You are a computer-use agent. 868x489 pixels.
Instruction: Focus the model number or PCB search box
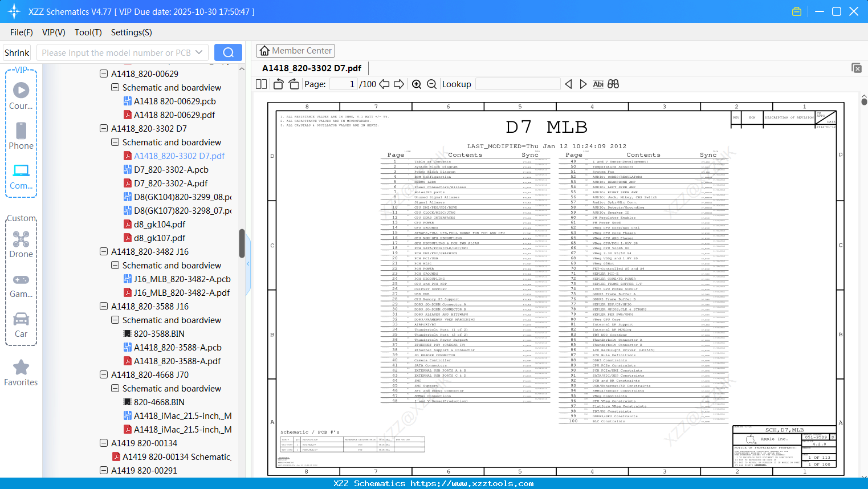click(116, 52)
